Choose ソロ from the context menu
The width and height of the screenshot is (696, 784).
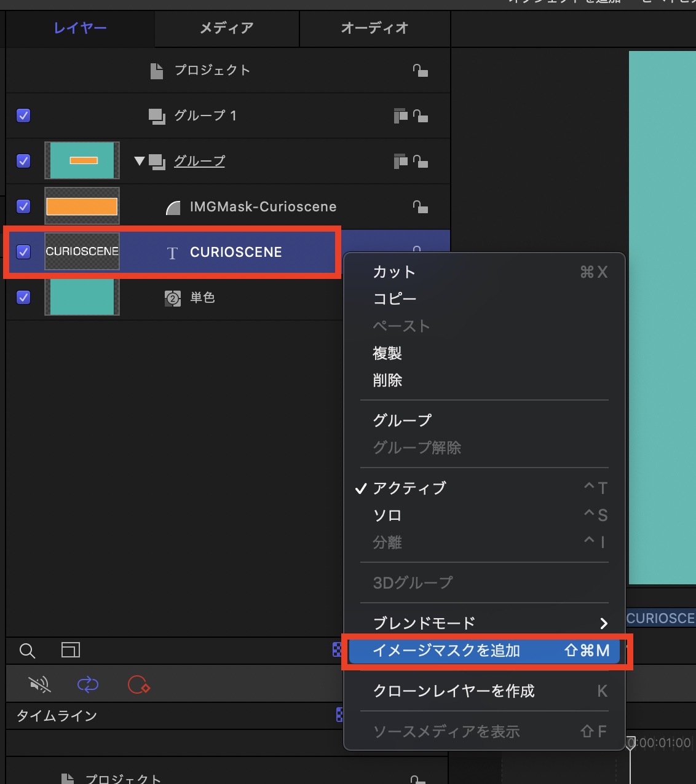point(484,515)
